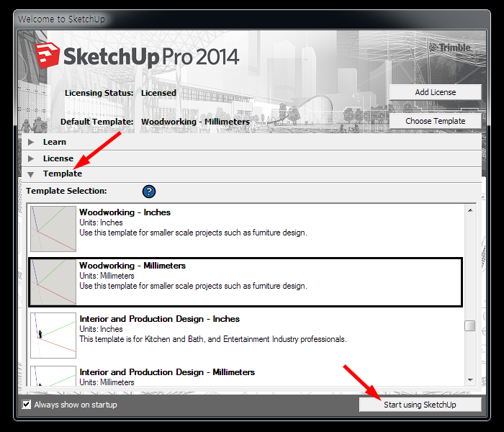
Task: Click the Template Selection label
Action: pos(66,191)
